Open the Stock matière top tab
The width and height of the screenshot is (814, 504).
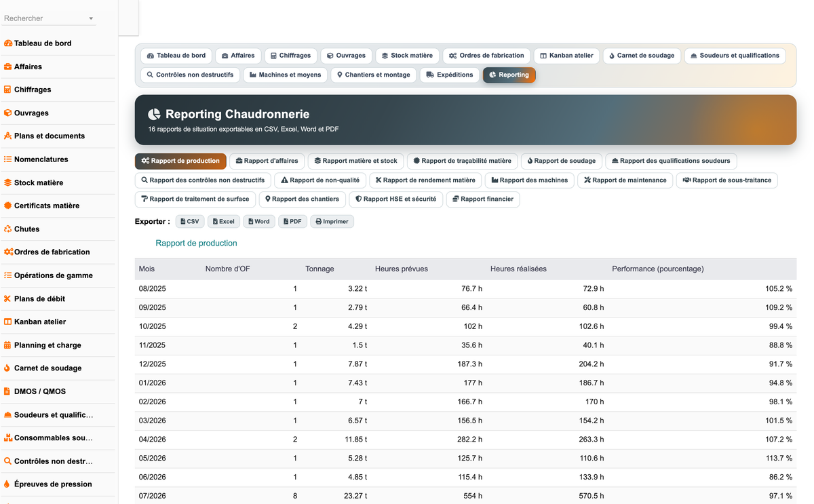(407, 56)
